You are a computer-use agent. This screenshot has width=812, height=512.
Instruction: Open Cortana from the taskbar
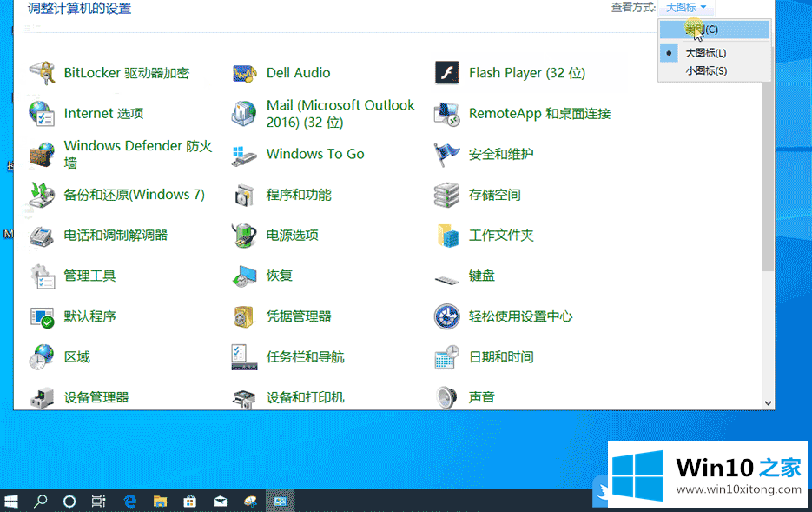tap(69, 501)
